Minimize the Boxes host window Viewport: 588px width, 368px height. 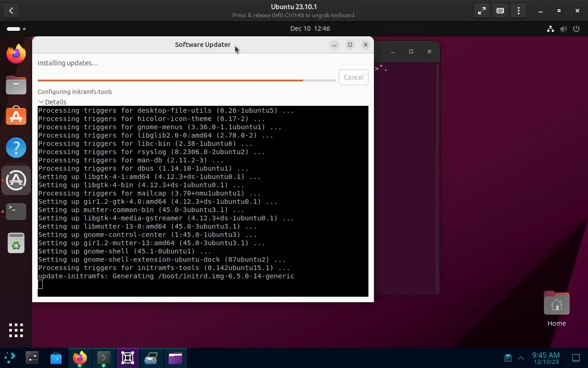(x=541, y=11)
